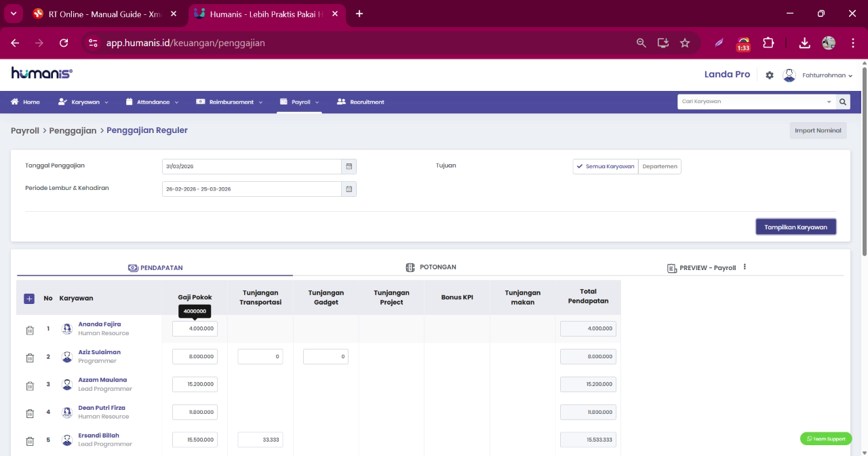
Task: Click the plus icon in table header
Action: click(x=29, y=299)
